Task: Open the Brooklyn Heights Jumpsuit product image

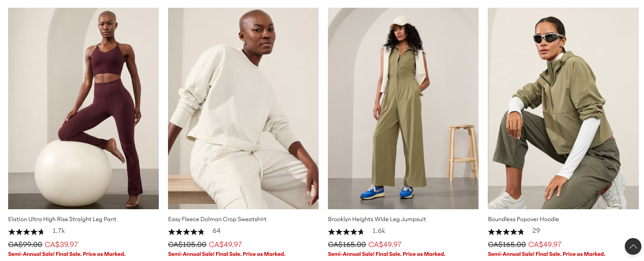Action: pyautogui.click(x=403, y=108)
